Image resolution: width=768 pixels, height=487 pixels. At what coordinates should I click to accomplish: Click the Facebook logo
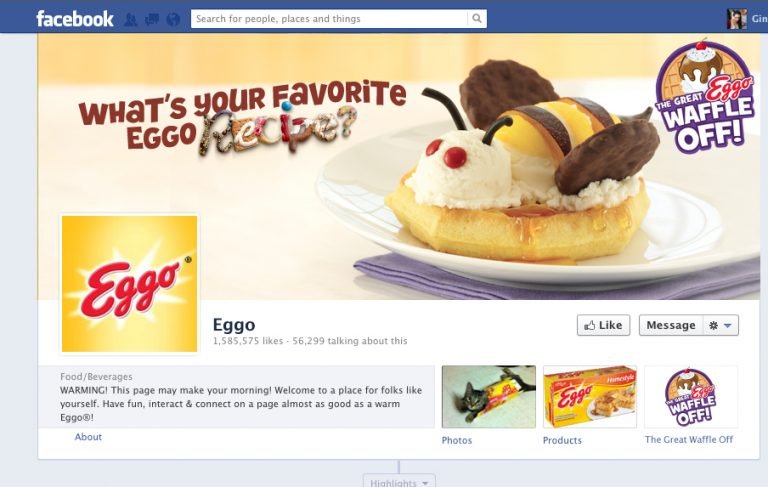coord(75,19)
